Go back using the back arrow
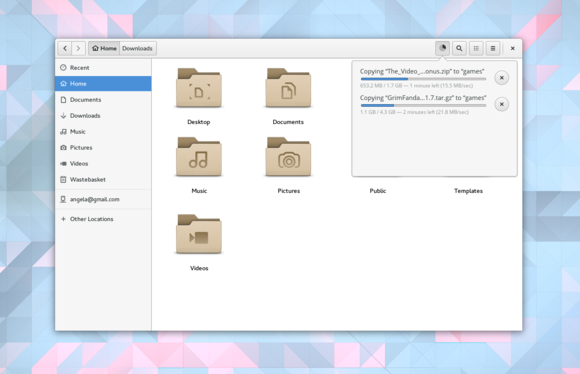Image resolution: width=580 pixels, height=374 pixels. pos(65,48)
